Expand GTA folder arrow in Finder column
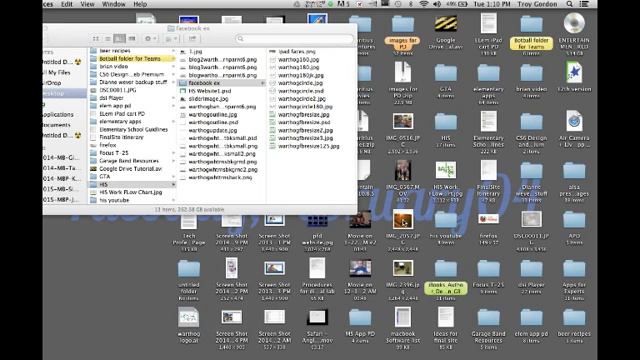The image size is (640, 360). tap(173, 176)
